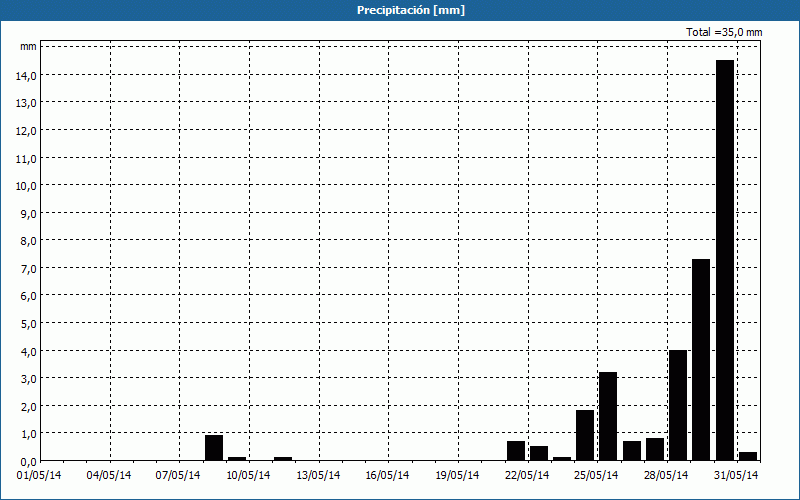Click y-axis label '13,0'
Viewport: 800px width, 500px height.
click(26, 104)
